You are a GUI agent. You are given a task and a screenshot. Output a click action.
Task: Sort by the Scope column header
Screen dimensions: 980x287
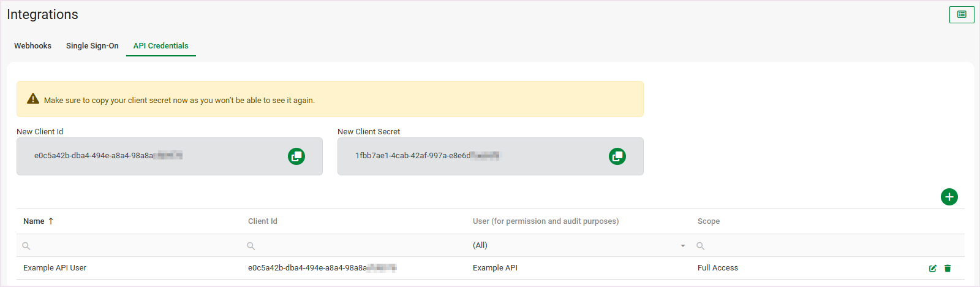pyautogui.click(x=709, y=221)
